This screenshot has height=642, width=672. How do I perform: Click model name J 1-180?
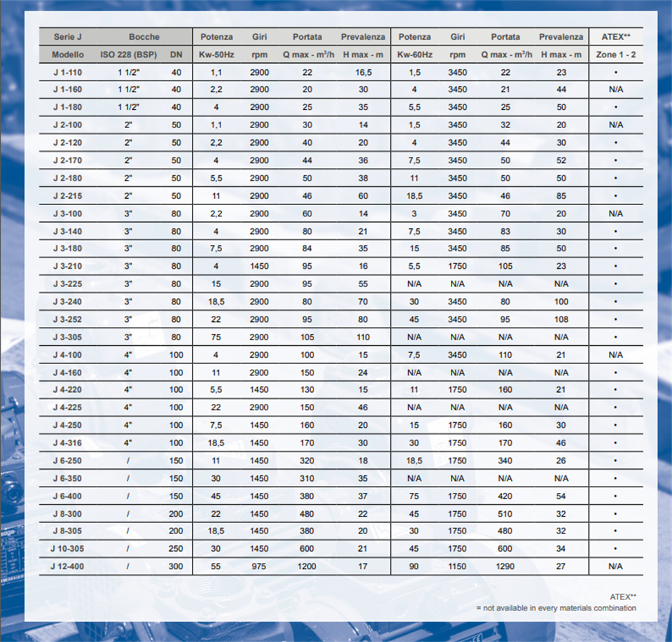point(68,107)
